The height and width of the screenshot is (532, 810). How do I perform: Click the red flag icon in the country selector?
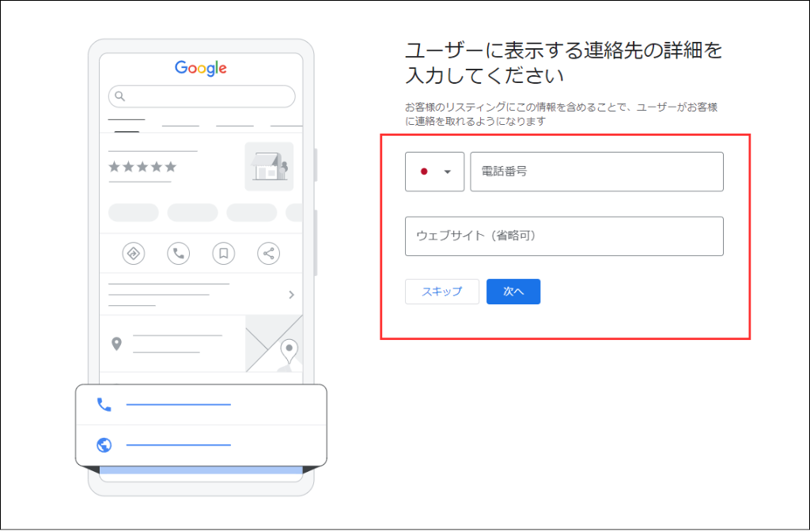pyautogui.click(x=426, y=172)
